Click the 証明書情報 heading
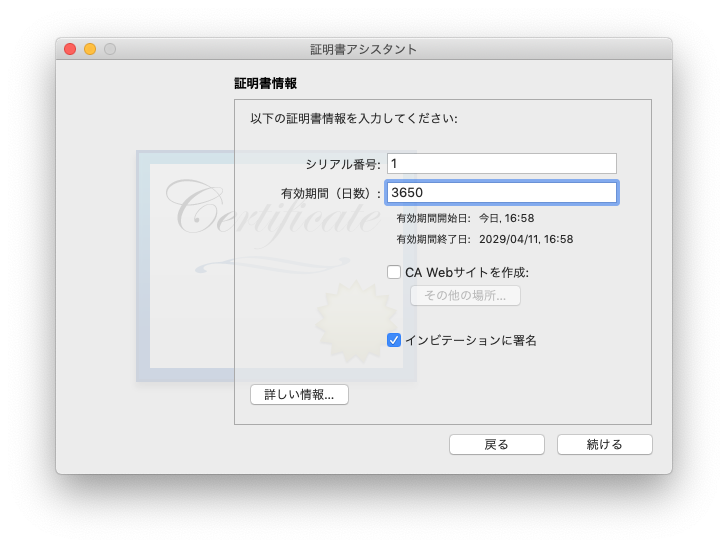 [x=266, y=84]
